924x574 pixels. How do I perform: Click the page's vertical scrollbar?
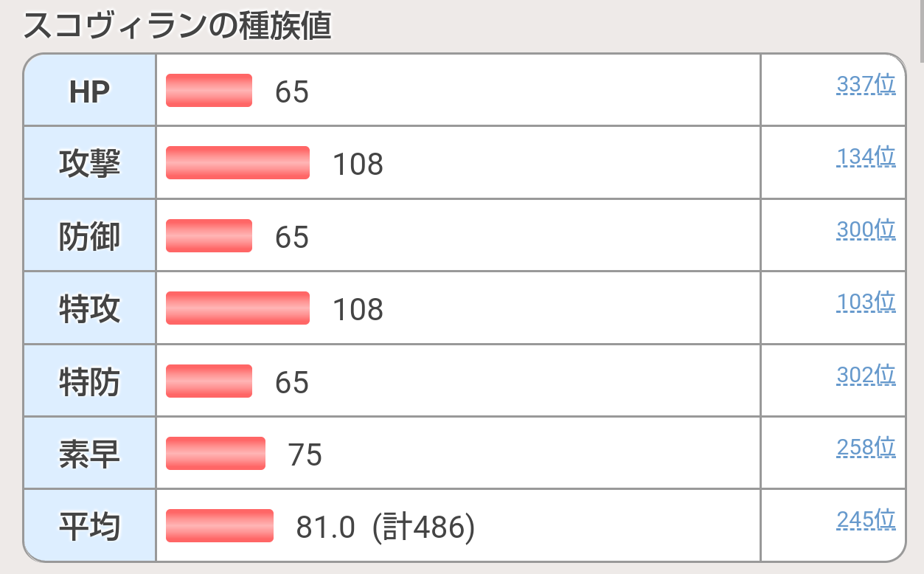point(920,30)
